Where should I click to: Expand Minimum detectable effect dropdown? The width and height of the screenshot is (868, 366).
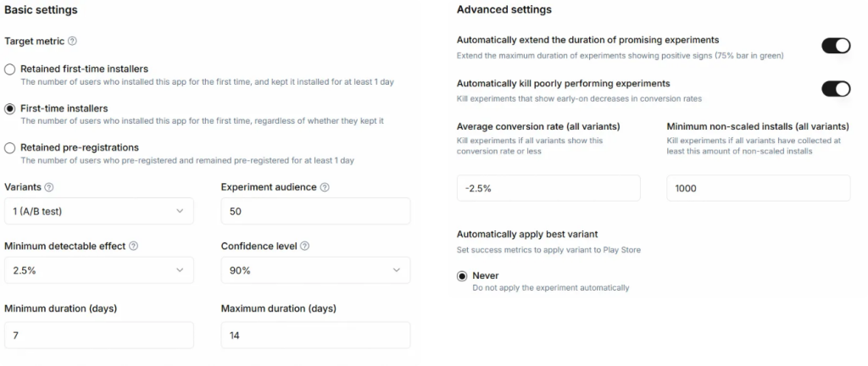coord(98,270)
